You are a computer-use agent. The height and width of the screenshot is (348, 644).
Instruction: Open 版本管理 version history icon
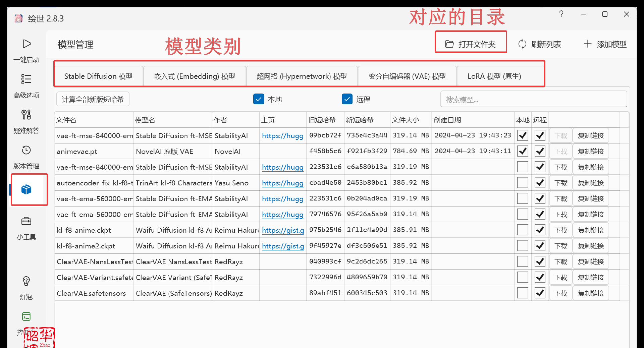point(26,150)
